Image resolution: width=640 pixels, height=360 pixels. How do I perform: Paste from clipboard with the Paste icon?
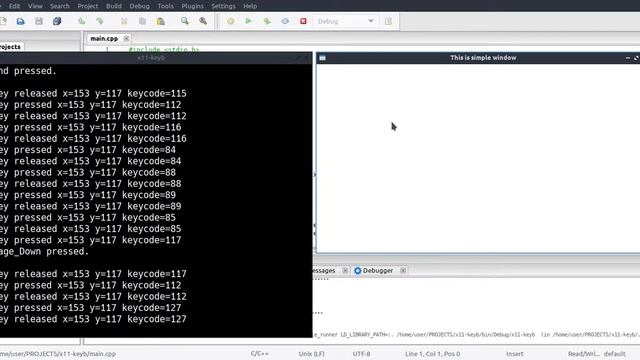coord(161,21)
